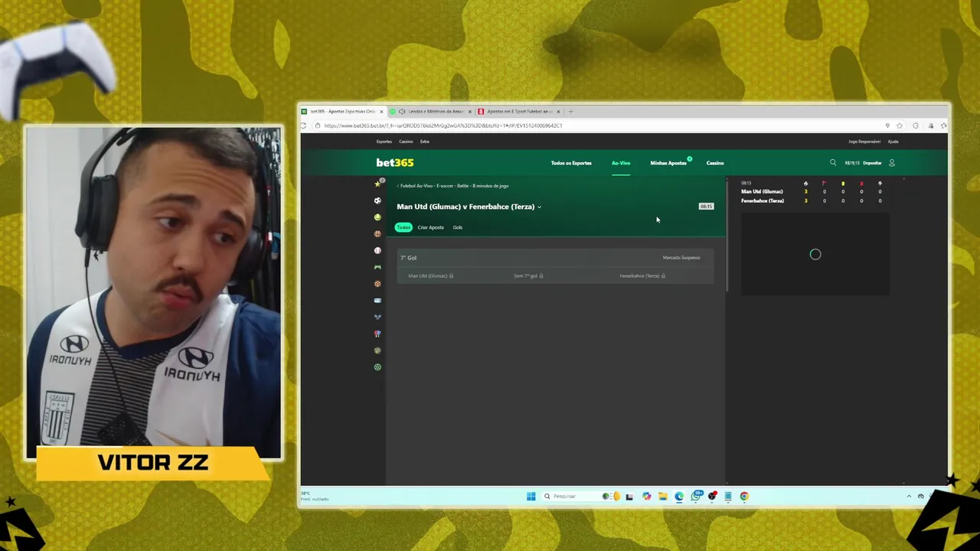Select the brown ball sport icon below the controller

[x=377, y=284]
